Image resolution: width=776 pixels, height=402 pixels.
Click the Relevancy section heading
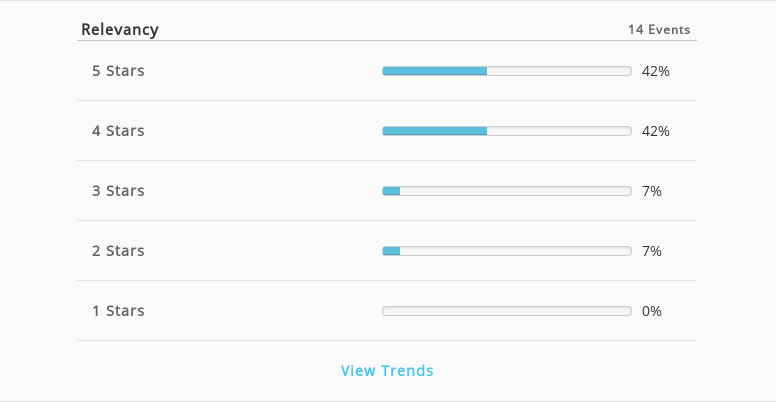click(120, 29)
